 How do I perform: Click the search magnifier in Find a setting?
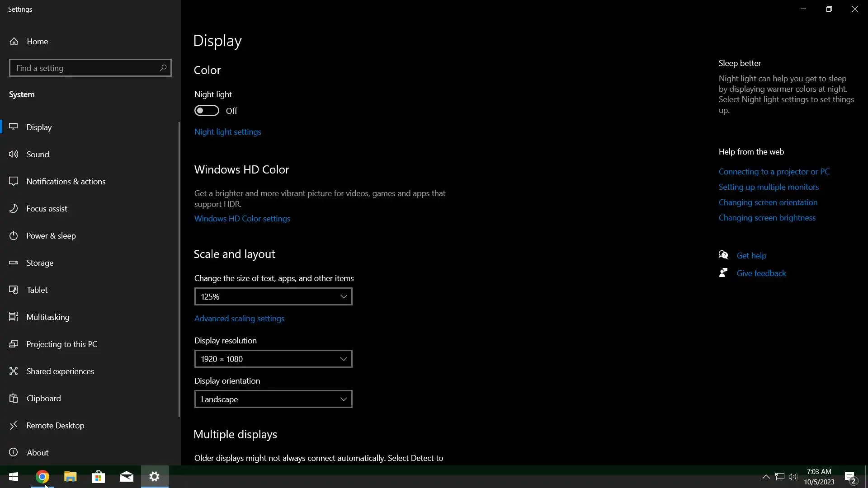click(x=163, y=68)
